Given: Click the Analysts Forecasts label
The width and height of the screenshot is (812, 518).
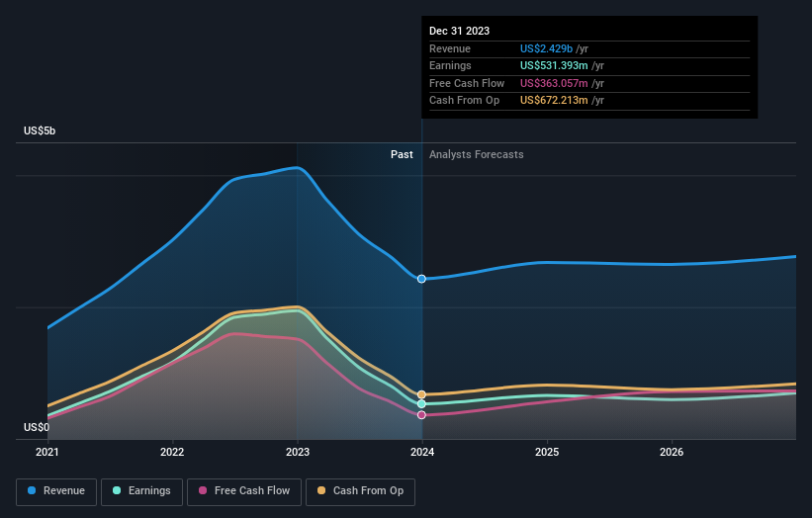Looking at the screenshot, I should [477, 155].
